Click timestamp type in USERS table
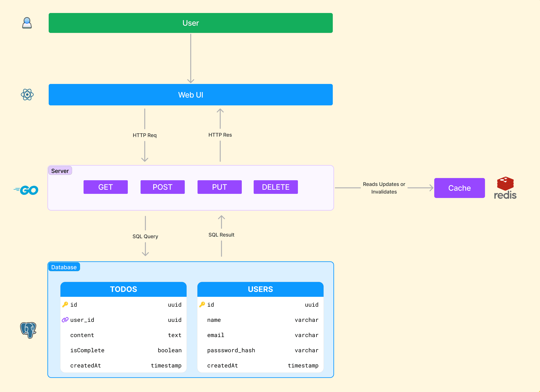The image size is (540, 392). tap(303, 366)
